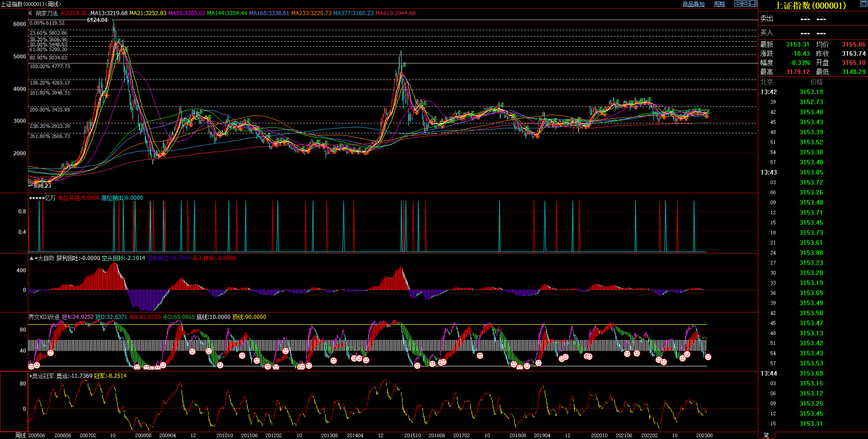Click the 周线 period label at bottom left
Image resolution: width=868 pixels, height=439 pixels.
pos(21,435)
